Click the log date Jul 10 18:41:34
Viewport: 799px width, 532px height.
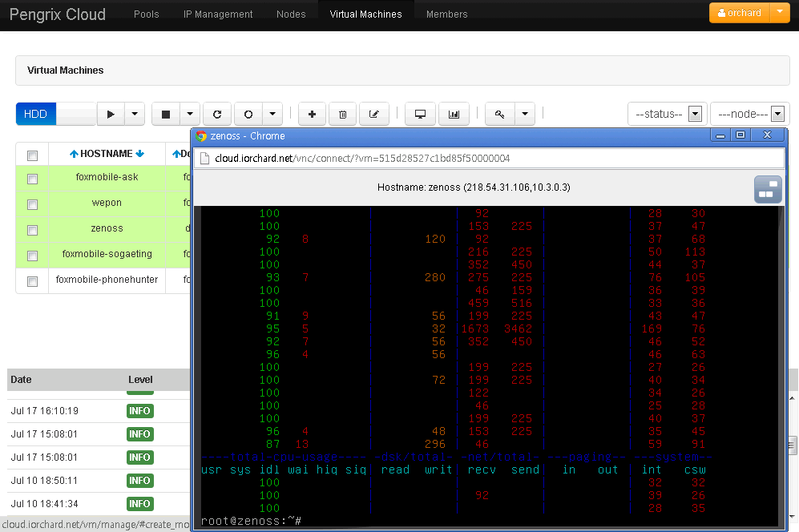pos(45,504)
